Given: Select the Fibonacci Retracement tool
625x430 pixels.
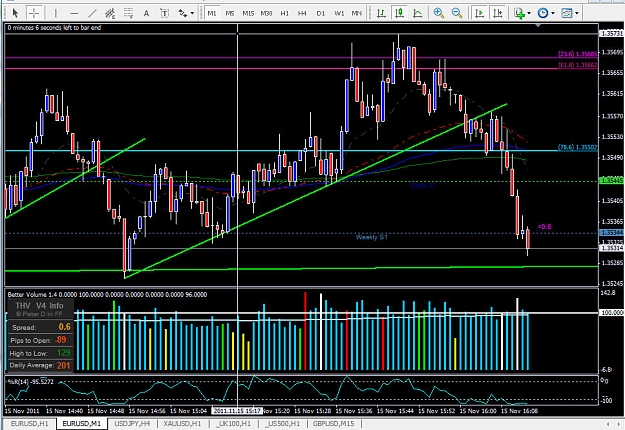Looking at the screenshot, I should [128, 13].
